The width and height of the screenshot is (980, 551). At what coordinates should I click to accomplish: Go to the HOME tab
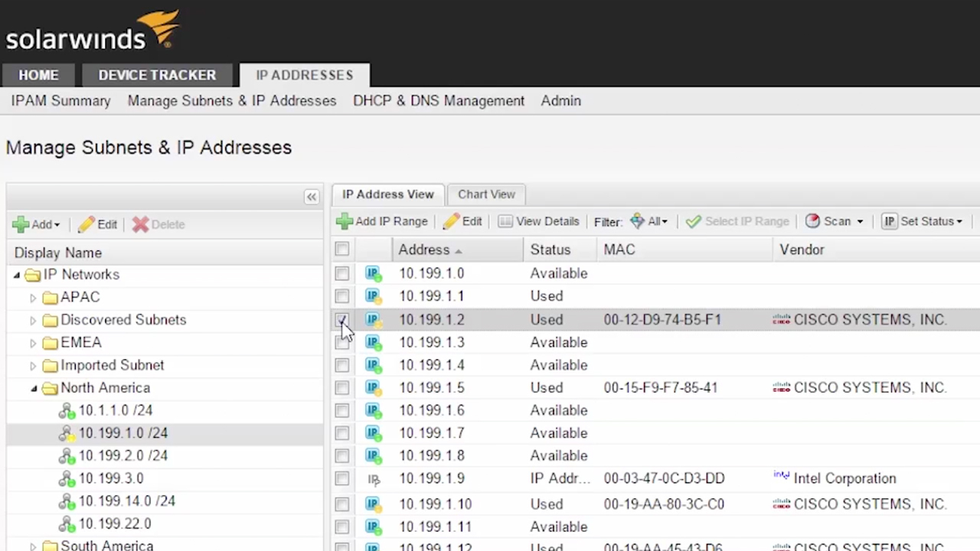39,75
